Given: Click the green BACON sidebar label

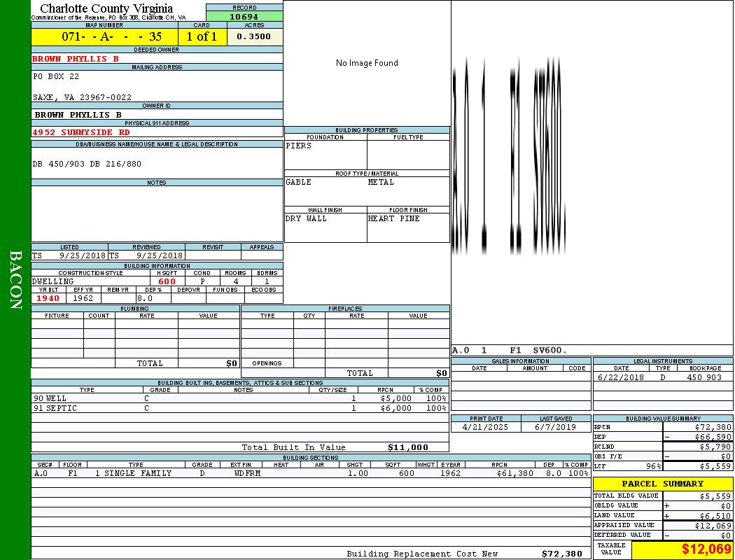Looking at the screenshot, I should coord(15,280).
